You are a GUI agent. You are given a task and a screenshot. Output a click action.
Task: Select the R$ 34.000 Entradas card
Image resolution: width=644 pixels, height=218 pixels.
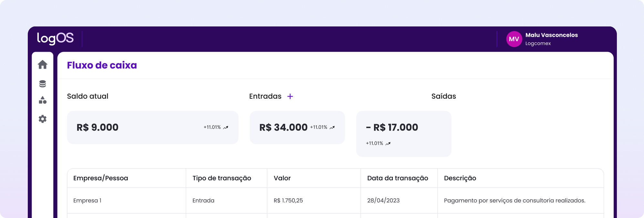click(297, 127)
